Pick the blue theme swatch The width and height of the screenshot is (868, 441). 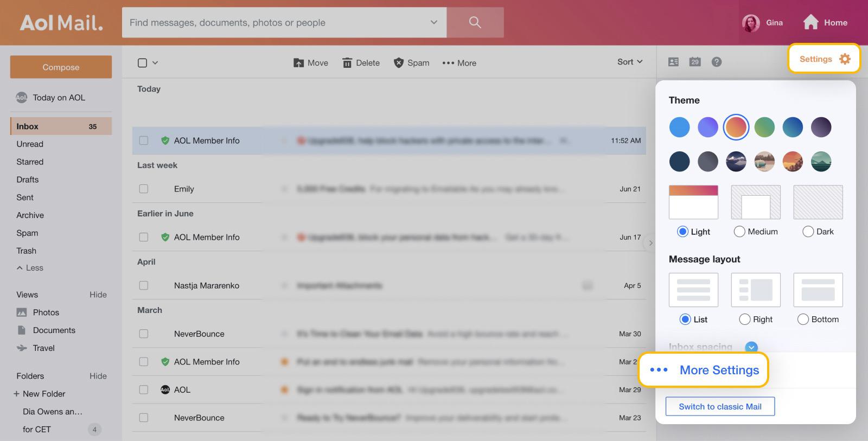679,127
